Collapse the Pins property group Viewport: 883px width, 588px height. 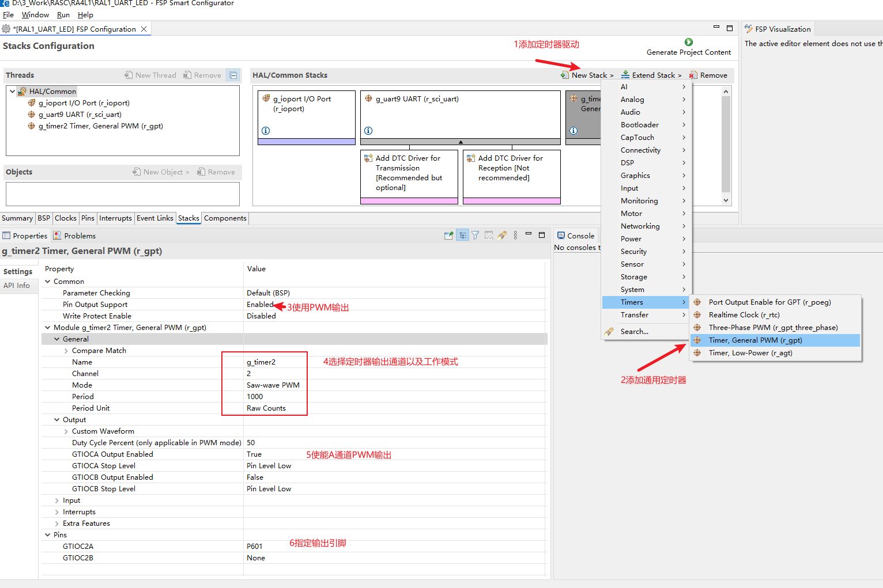point(48,535)
